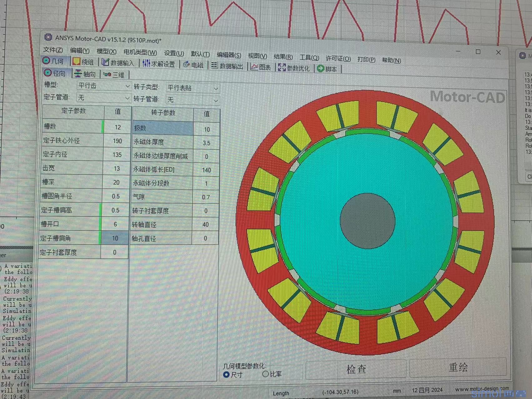This screenshot has width=532, height=399.
Task: Edit 转轴直径 value 40
Action: [x=205, y=225]
